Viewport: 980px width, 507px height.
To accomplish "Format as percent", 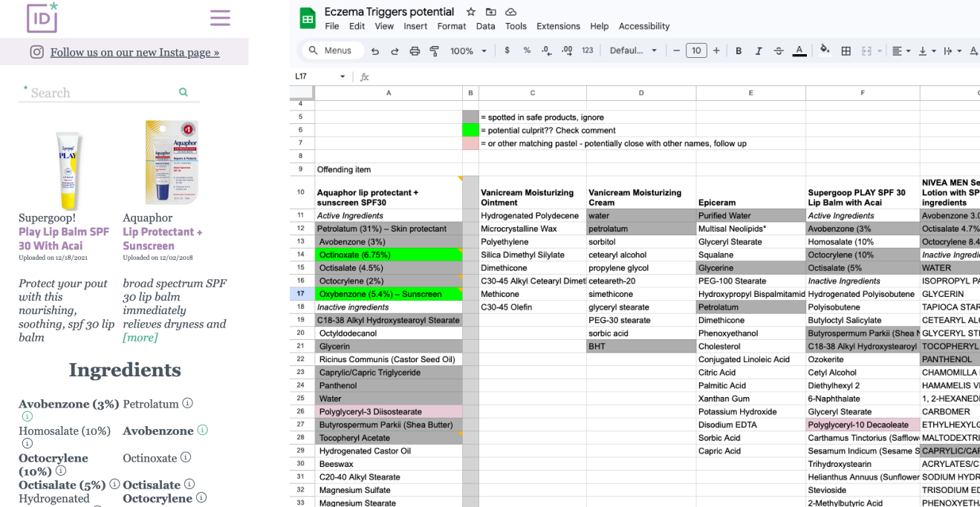I will click(x=527, y=50).
